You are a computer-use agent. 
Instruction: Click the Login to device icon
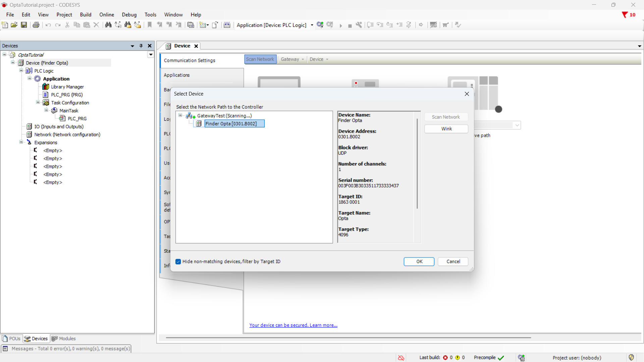point(320,25)
